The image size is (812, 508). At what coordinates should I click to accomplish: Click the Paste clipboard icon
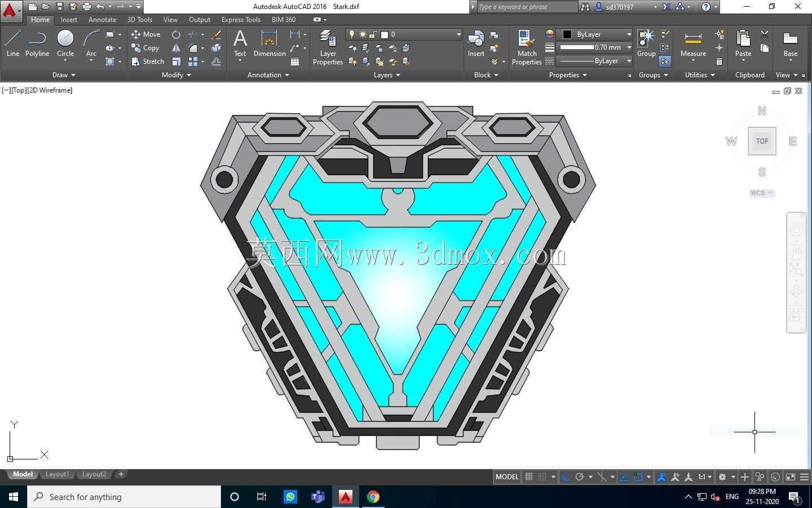(743, 44)
